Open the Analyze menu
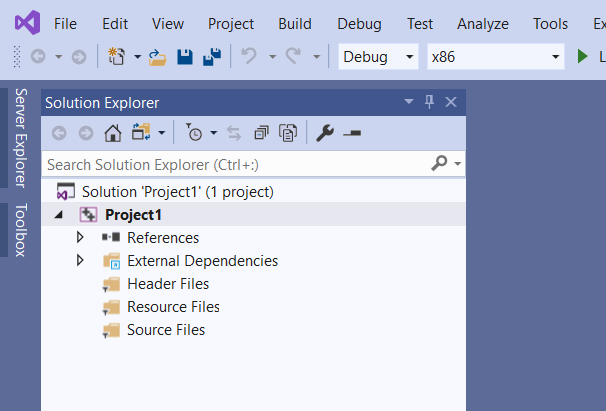The width and height of the screenshot is (606, 411). pos(482,24)
